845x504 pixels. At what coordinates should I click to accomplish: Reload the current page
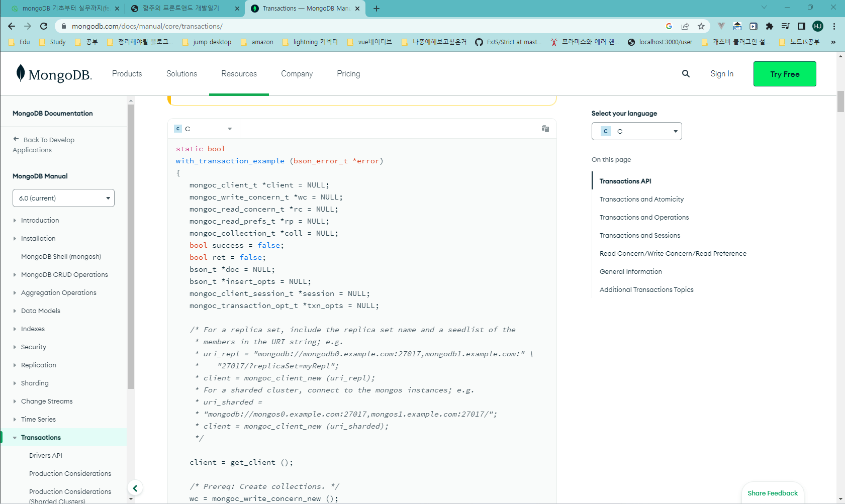point(44,26)
